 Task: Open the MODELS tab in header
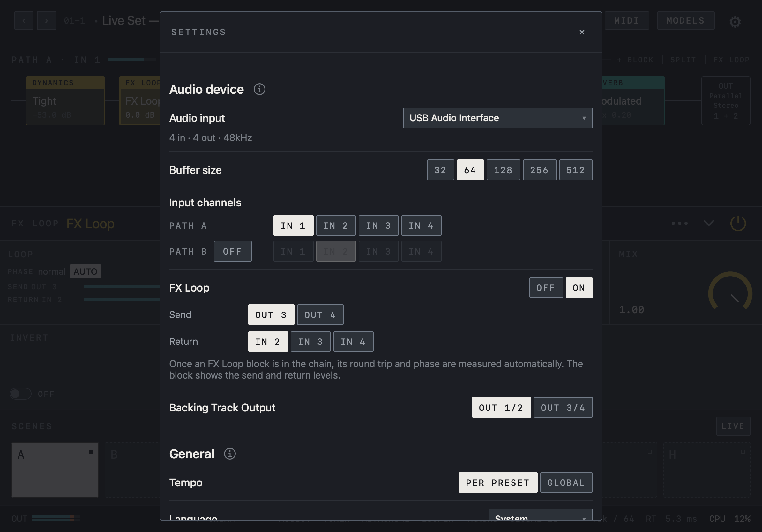(686, 20)
